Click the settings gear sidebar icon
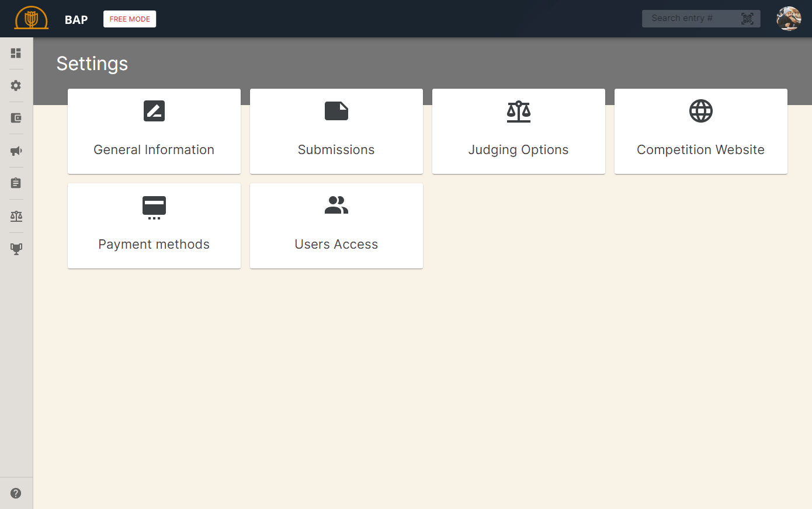The image size is (812, 509). tap(16, 86)
